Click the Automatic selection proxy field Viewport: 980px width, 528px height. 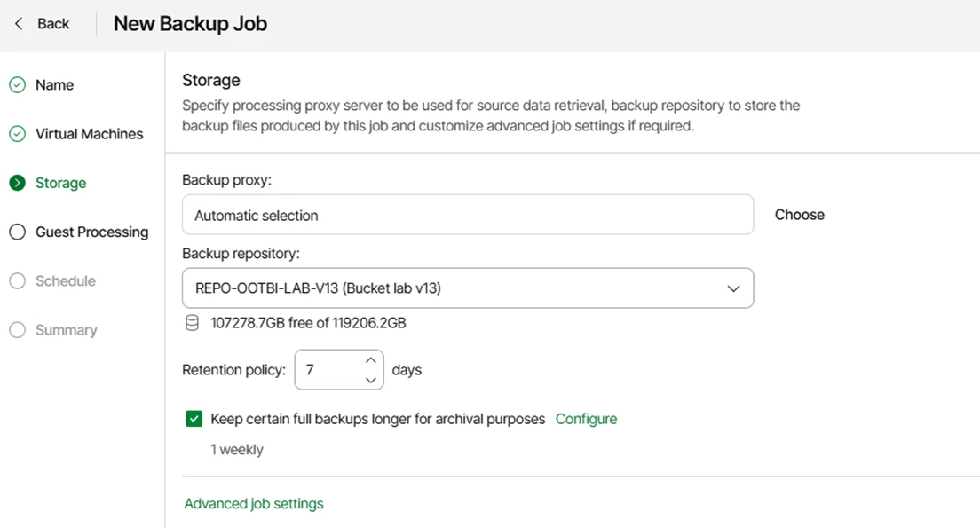coord(468,215)
